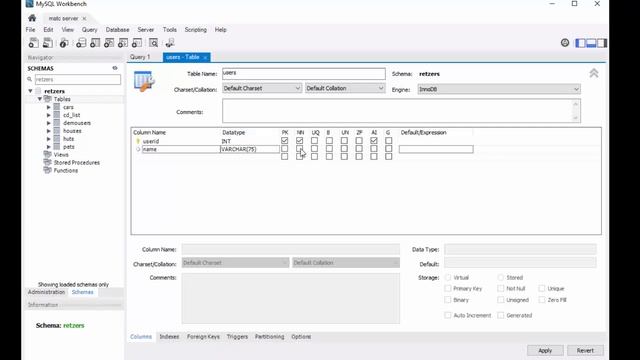Screen dimensions: 640x360
Task: Click the Revert button
Action: tap(585, 350)
